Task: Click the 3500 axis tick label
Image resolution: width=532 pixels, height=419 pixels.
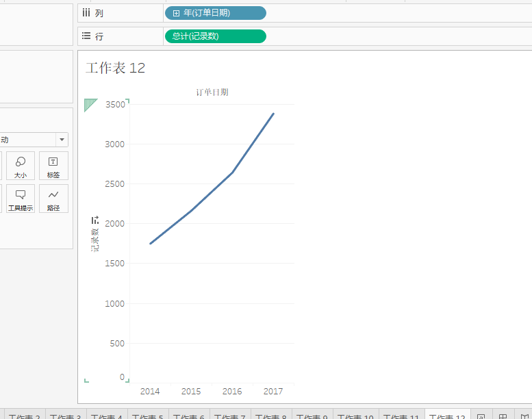Action: [x=115, y=105]
